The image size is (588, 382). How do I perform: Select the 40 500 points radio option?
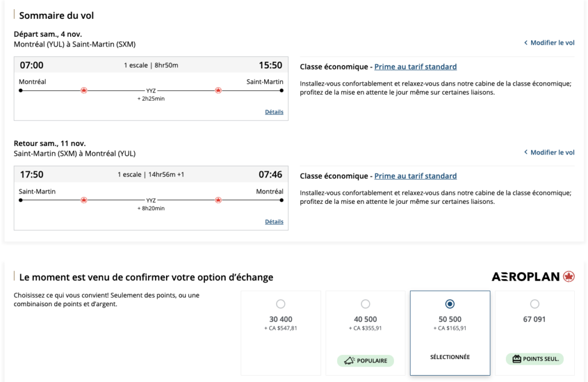click(365, 304)
